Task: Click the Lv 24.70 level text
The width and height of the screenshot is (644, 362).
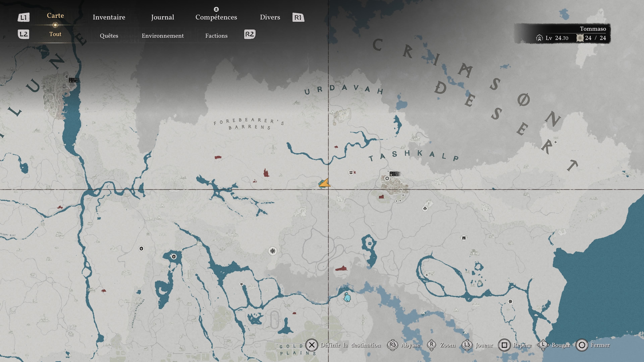Action: point(557,38)
